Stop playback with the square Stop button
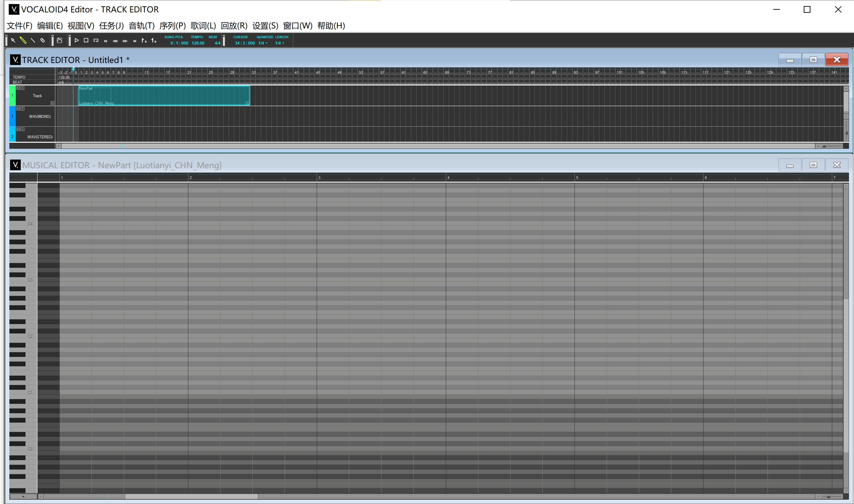Viewport: 854px width, 504px height. pos(86,41)
